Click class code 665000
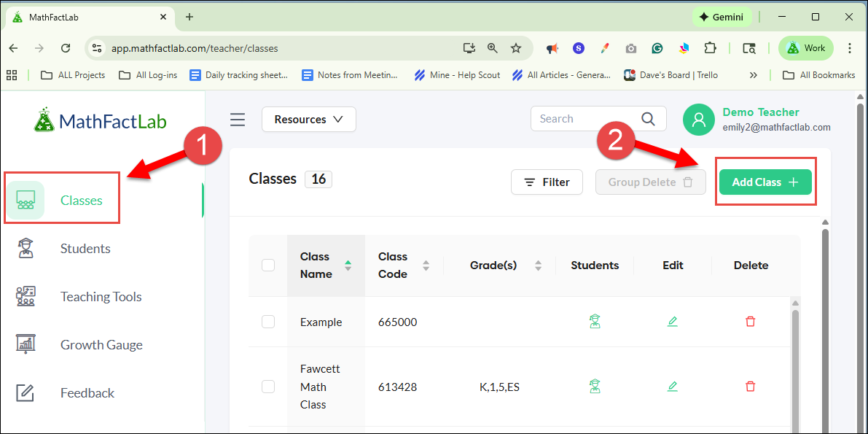Viewport: 868px width, 434px height. point(397,322)
